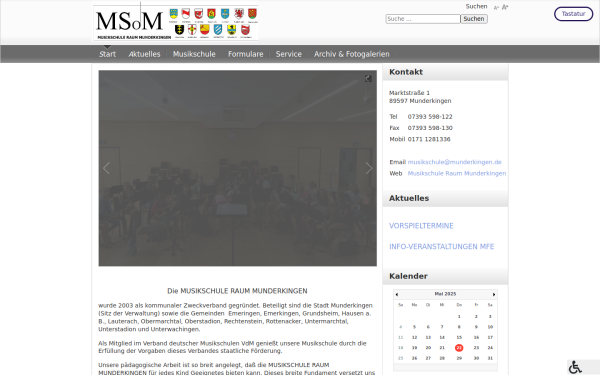
Task: Click email link musikschule@munderkingen.de
Action: pos(455,162)
